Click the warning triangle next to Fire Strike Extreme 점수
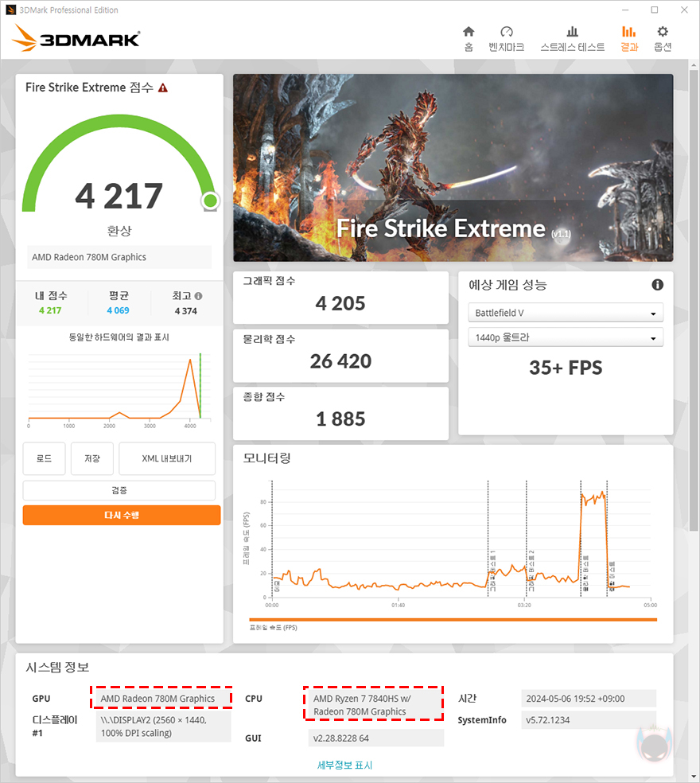 pos(163,88)
